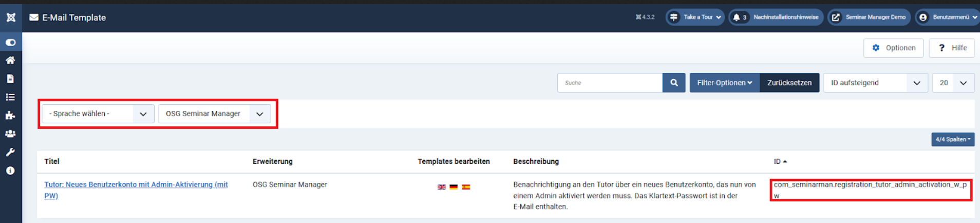Open the Benutzermenü dropdown
The image size is (980, 223).
pyautogui.click(x=947, y=17)
